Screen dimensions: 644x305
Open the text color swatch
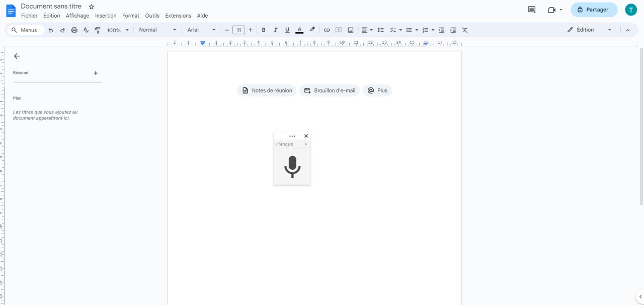(299, 30)
